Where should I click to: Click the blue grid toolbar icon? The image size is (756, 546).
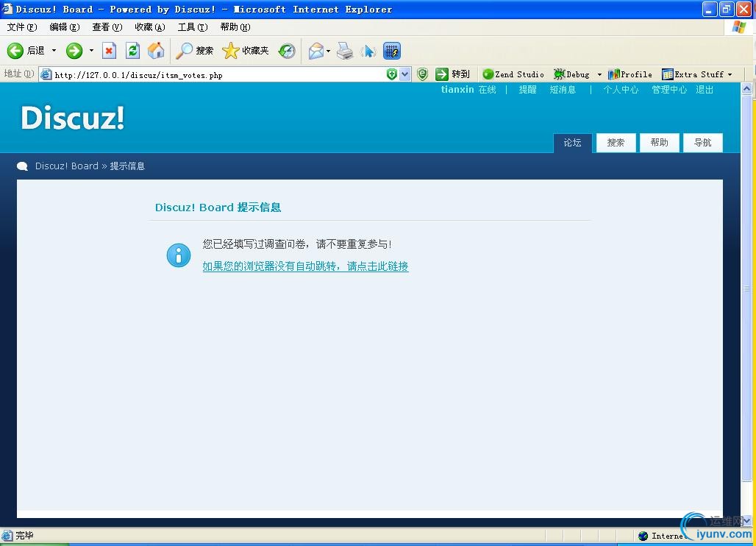tap(392, 51)
